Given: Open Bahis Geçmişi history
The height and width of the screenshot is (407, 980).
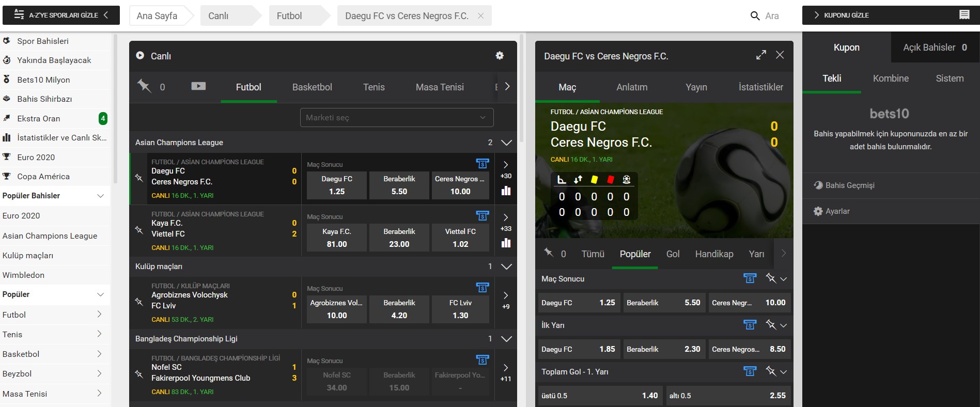Looking at the screenshot, I should (844, 185).
